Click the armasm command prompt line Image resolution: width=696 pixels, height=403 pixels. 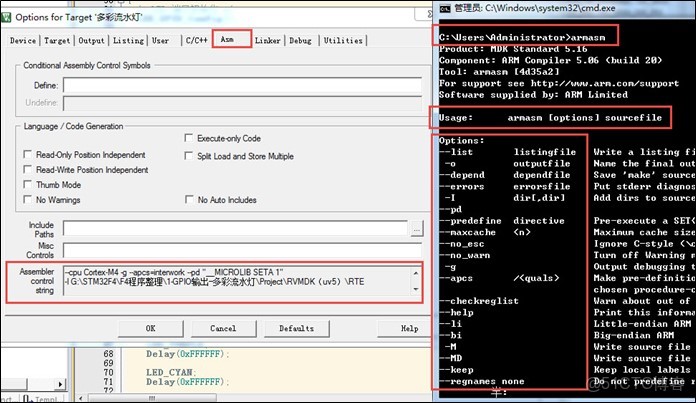tap(522, 38)
